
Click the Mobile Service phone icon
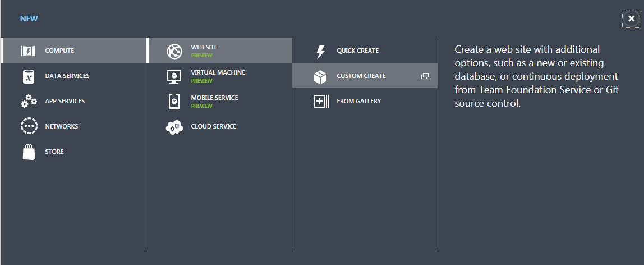click(174, 102)
